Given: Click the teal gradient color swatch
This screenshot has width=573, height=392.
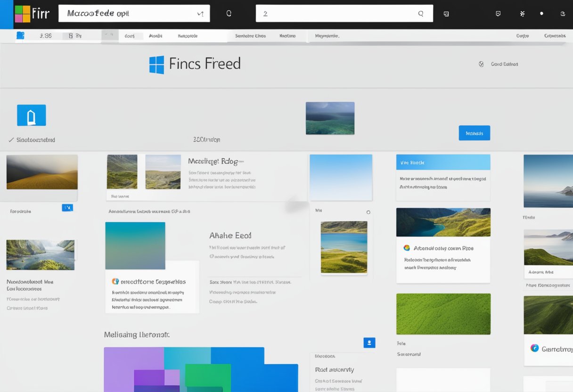Looking at the screenshot, I should 135,245.
